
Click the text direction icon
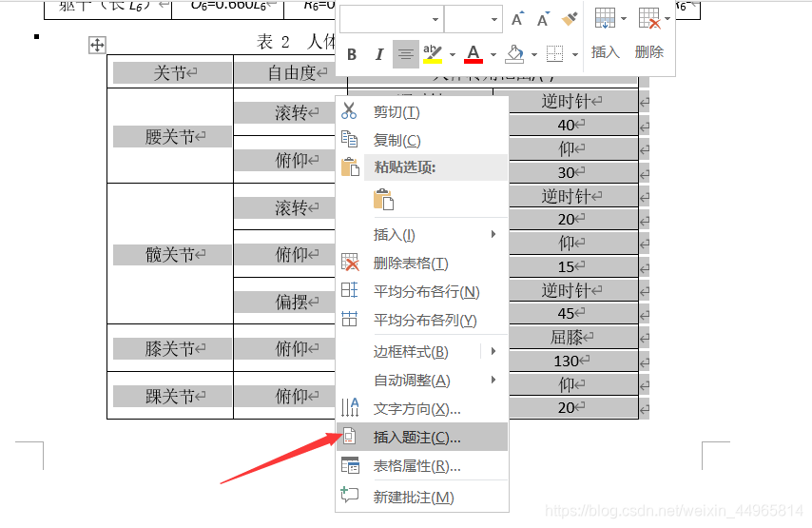coord(350,407)
